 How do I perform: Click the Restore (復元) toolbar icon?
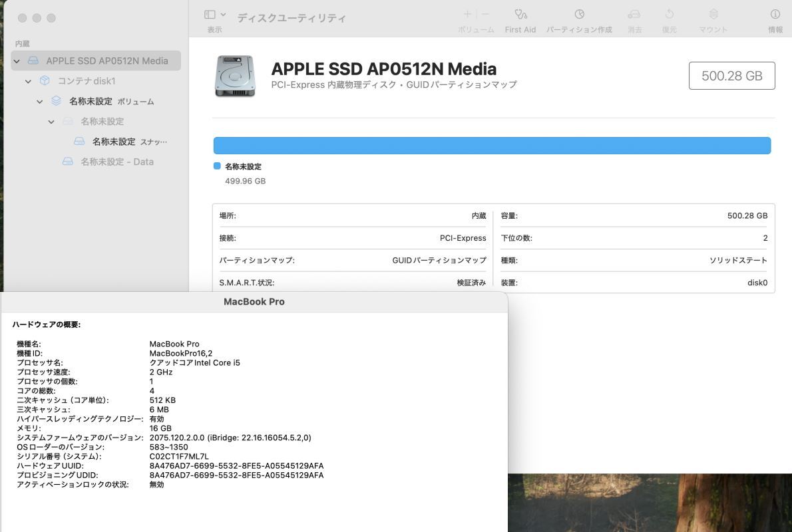(x=669, y=15)
